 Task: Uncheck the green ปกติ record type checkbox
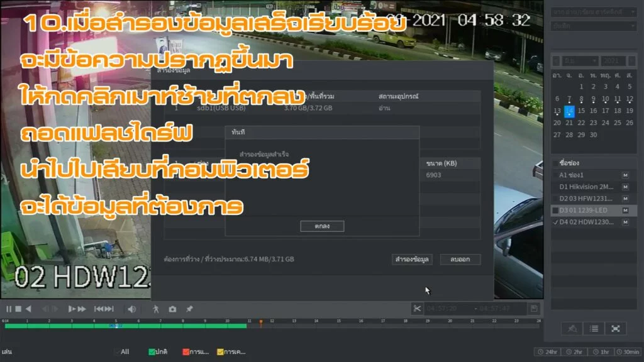(152, 352)
